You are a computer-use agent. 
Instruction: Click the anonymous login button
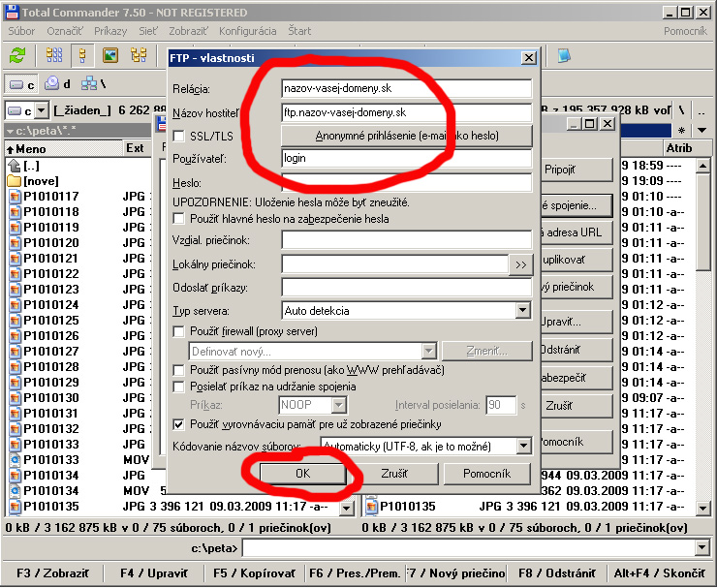407,136
